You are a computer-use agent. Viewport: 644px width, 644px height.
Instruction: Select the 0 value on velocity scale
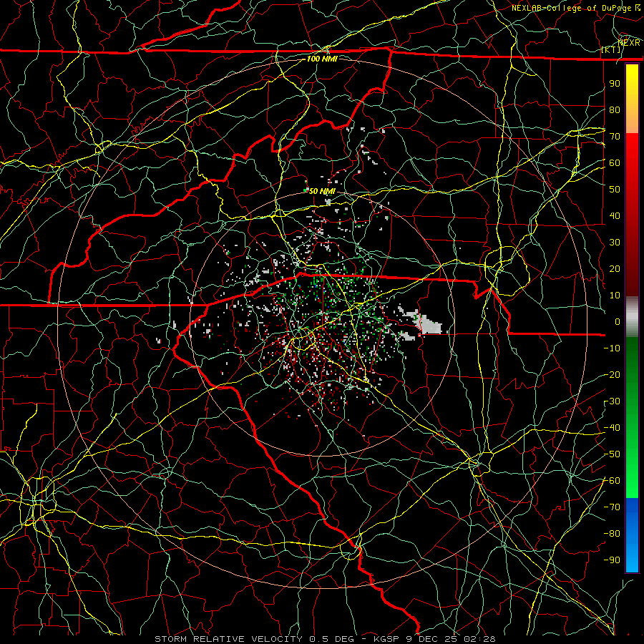pyautogui.click(x=618, y=322)
